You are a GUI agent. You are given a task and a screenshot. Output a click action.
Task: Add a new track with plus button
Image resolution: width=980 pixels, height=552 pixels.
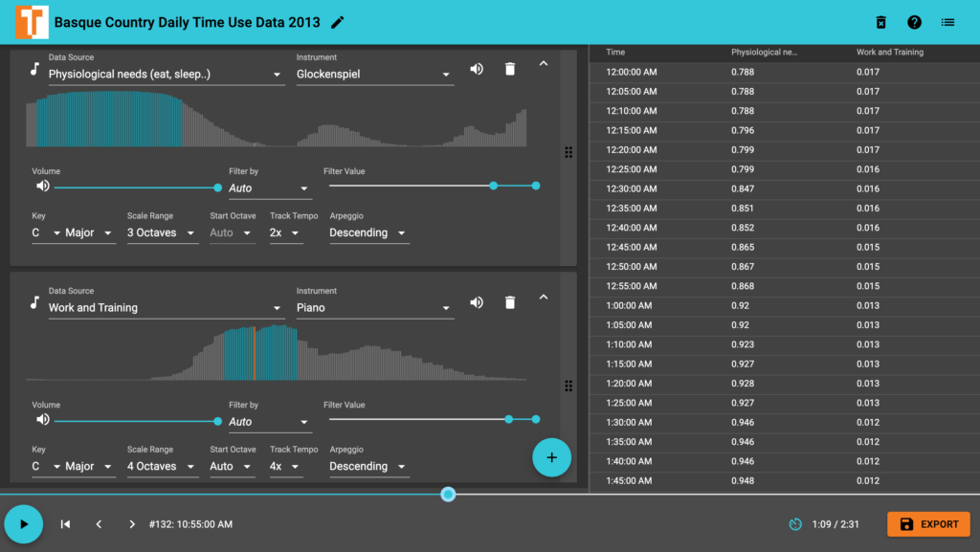[x=551, y=457]
